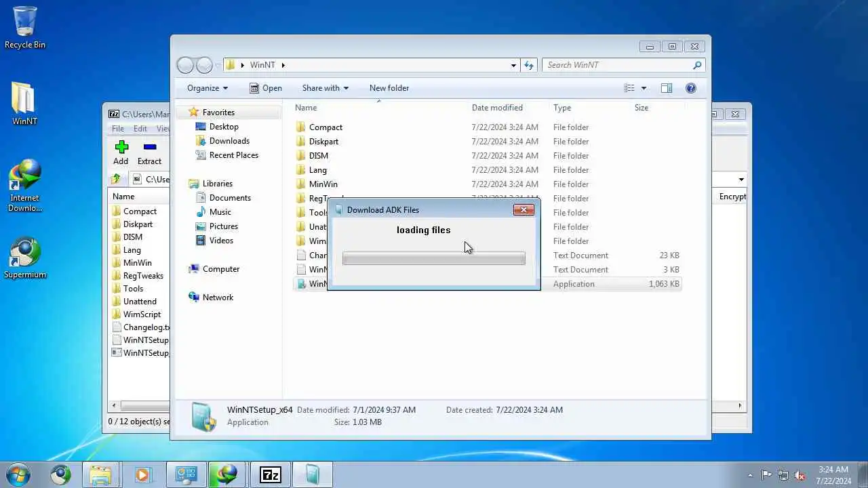Expand WinNT breadcrumb arrow
This screenshot has height=488, width=868.
(283, 65)
